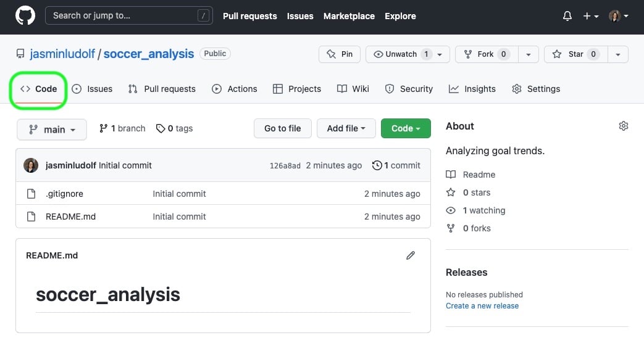Open Initial commit message on .gitignore row
The image size is (644, 343).
click(179, 194)
